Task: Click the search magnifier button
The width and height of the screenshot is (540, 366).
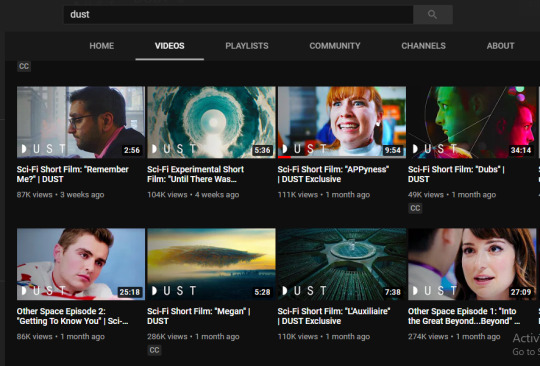Action: (x=433, y=14)
